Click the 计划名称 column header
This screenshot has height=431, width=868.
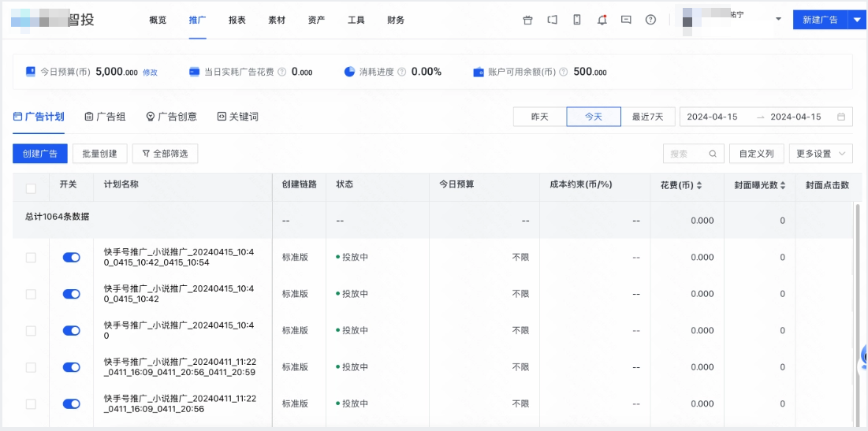point(121,184)
